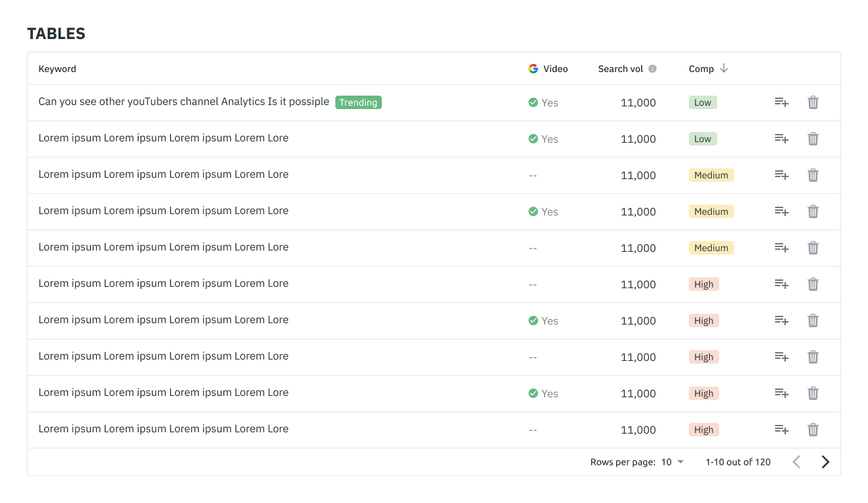The height and width of the screenshot is (503, 868).
Task: Click the Keyword column header
Action: coord(57,69)
